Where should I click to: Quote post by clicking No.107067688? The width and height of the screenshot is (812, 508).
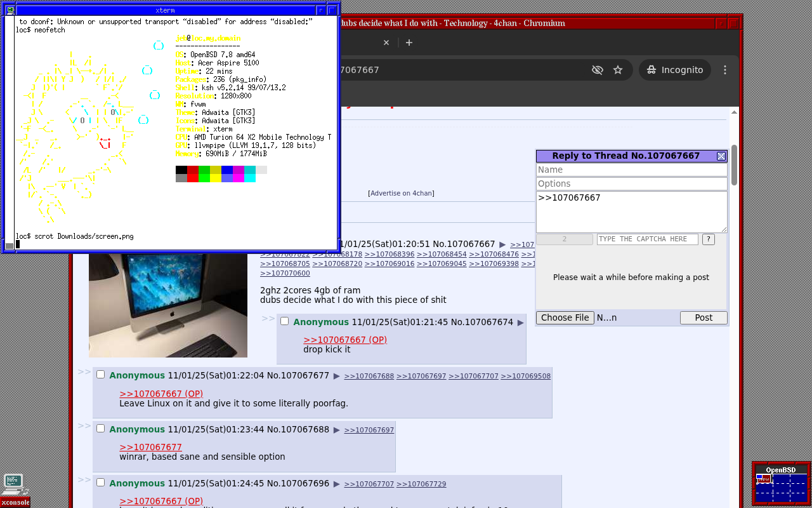click(298, 429)
